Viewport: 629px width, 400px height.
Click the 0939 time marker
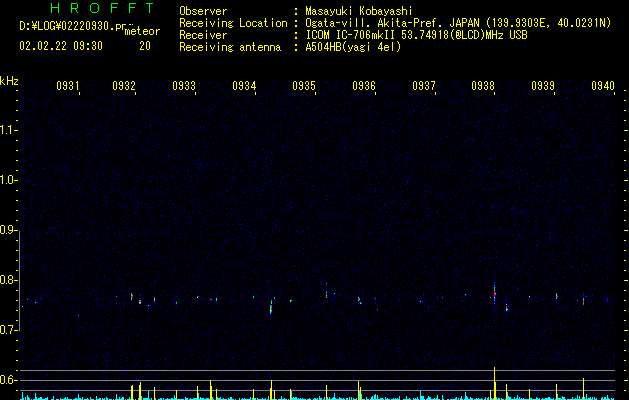click(543, 86)
